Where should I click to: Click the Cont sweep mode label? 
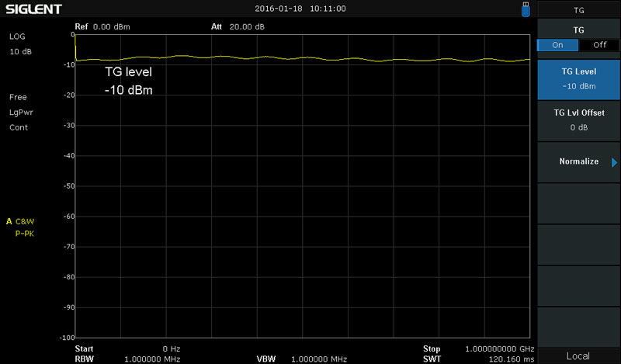click(19, 127)
